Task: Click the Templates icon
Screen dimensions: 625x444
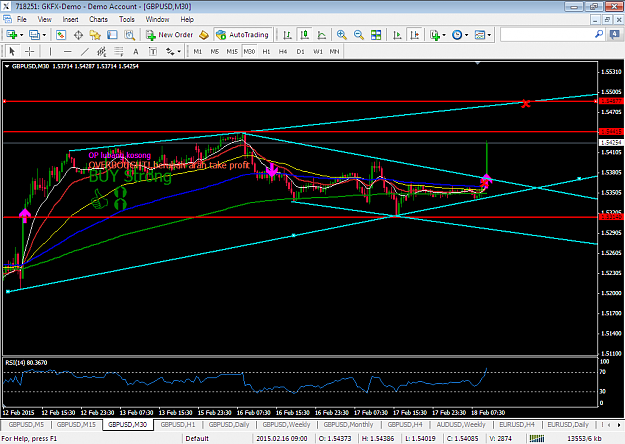Action: [480, 35]
